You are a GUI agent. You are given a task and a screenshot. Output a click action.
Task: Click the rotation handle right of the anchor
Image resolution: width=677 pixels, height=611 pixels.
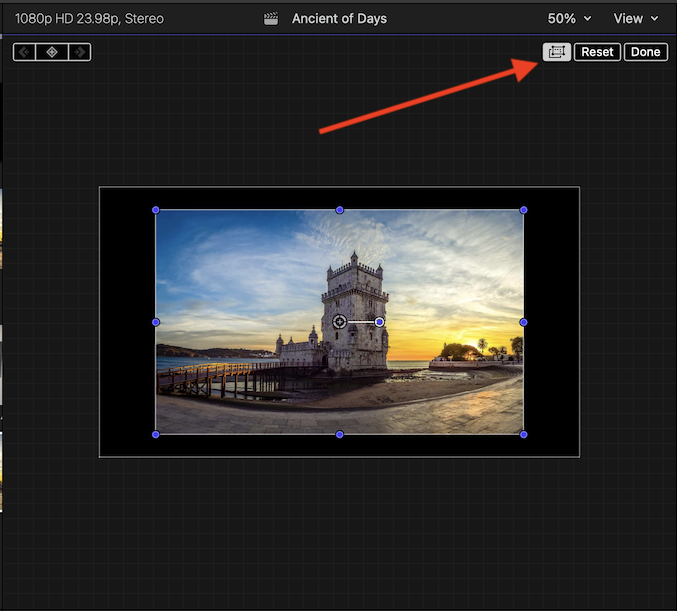(380, 322)
